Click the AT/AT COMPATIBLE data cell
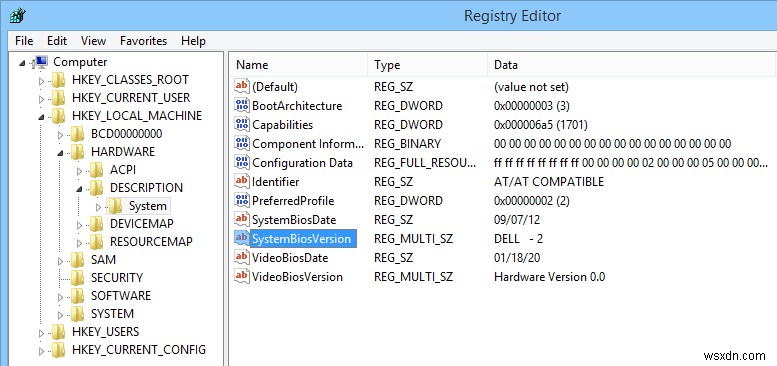Image resolution: width=777 pixels, height=366 pixels. click(549, 182)
